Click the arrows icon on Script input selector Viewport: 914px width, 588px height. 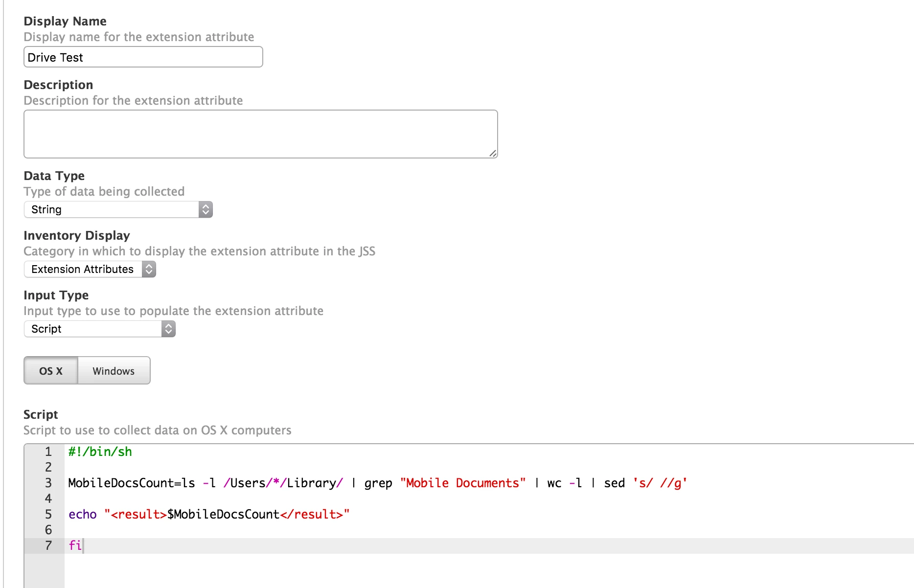[168, 329]
